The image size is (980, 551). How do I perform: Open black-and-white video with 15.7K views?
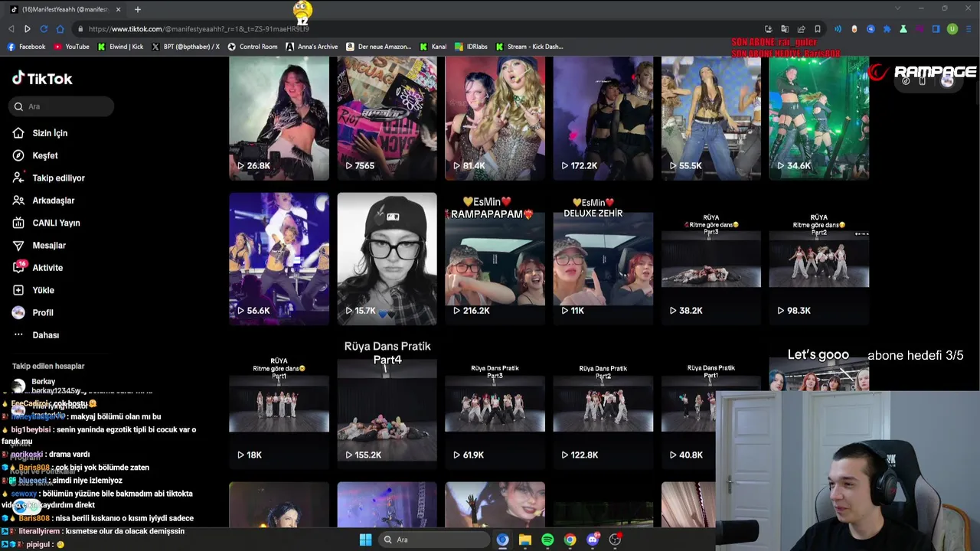click(x=387, y=259)
